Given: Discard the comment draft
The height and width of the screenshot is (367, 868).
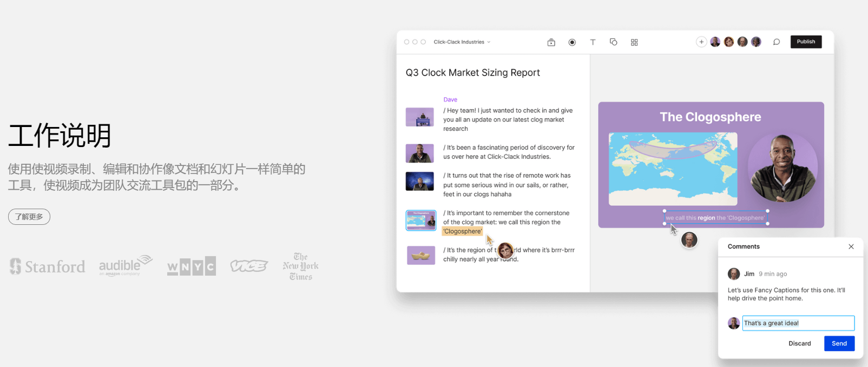Looking at the screenshot, I should [799, 343].
